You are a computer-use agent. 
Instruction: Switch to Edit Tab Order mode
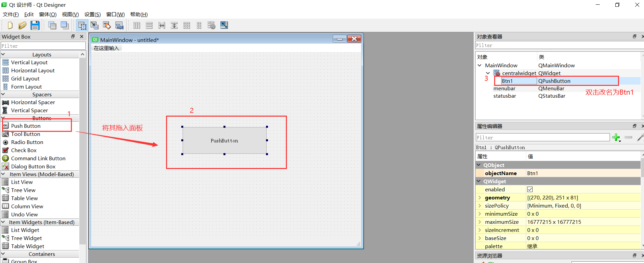click(119, 25)
